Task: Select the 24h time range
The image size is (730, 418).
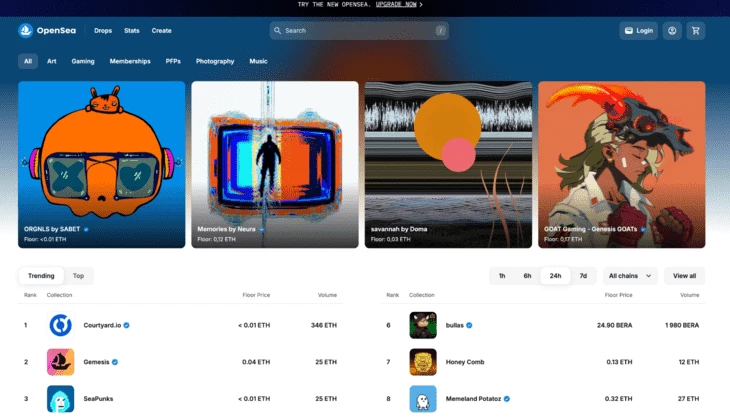Action: (555, 276)
